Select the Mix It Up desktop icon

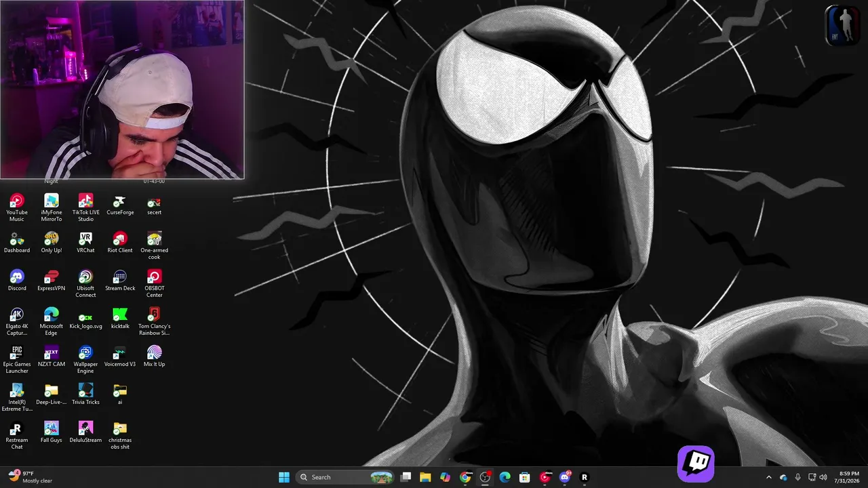point(154,357)
